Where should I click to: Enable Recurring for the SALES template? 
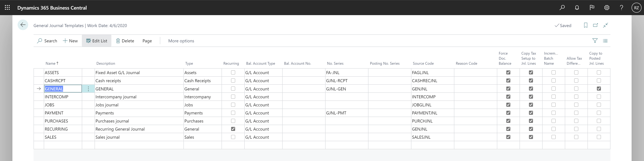(x=233, y=137)
